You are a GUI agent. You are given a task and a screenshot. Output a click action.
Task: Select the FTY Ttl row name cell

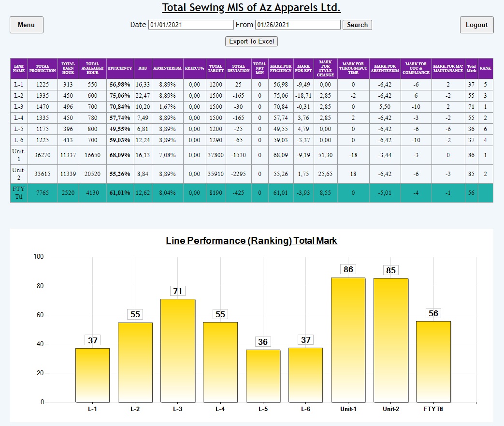click(x=19, y=193)
